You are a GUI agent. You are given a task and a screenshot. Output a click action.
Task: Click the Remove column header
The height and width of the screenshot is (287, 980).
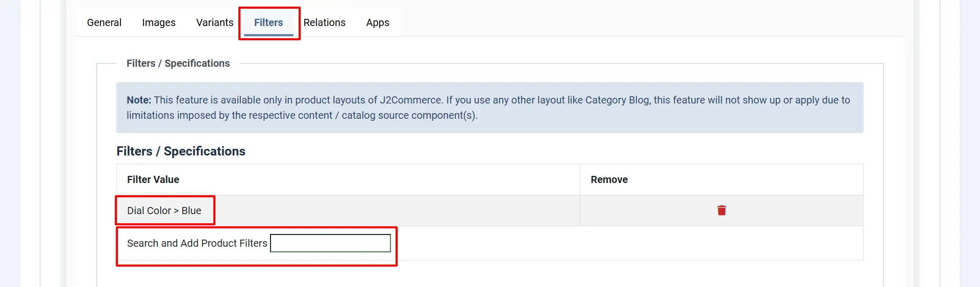(x=609, y=179)
